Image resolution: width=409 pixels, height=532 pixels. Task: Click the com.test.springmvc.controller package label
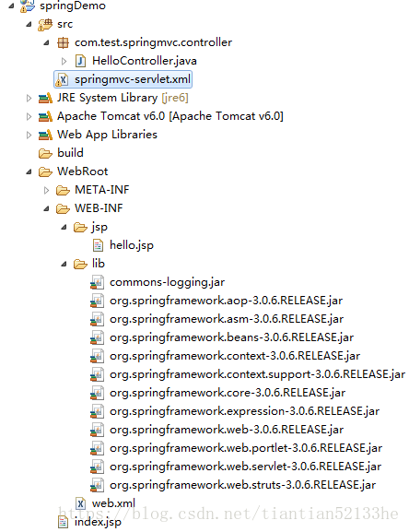154,42
